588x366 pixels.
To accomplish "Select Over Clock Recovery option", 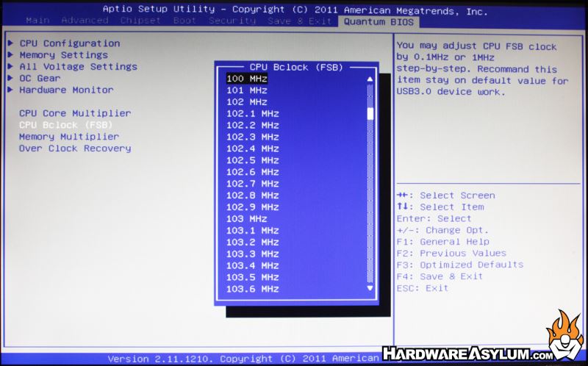I will click(75, 148).
